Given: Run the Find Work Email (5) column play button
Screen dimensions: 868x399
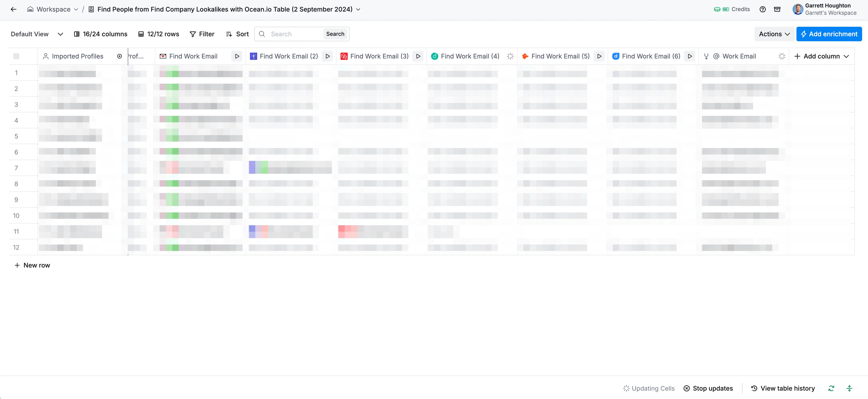Looking at the screenshot, I should pyautogui.click(x=599, y=56).
